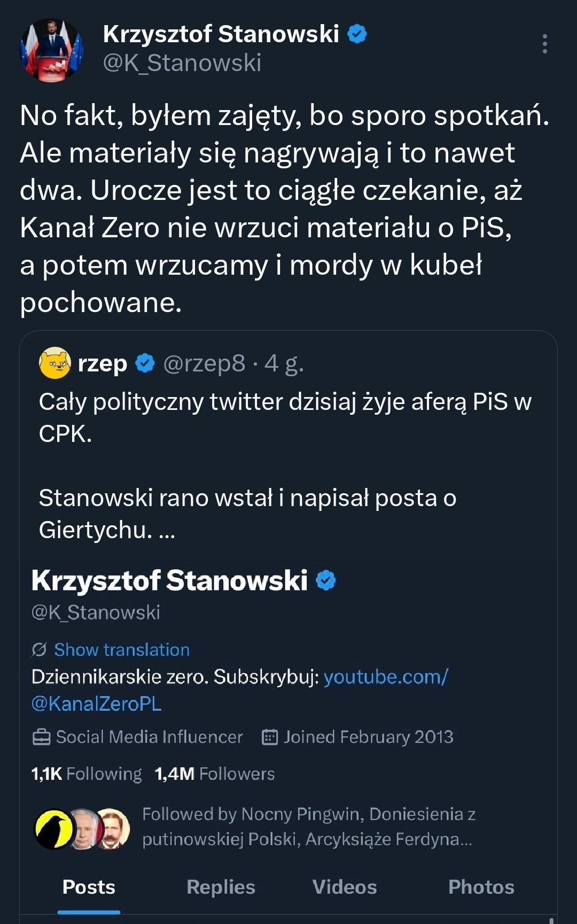Tap the calendar icon by Joined February 2013

pos(270,737)
